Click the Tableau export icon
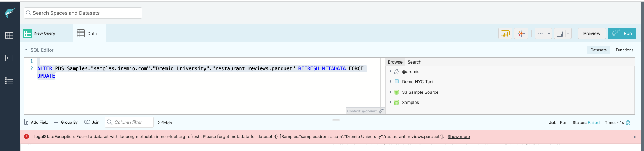644x151 pixels. pos(521,34)
